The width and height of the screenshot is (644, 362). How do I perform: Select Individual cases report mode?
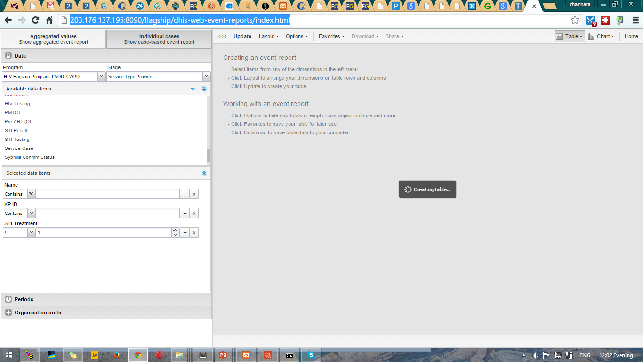[159, 39]
